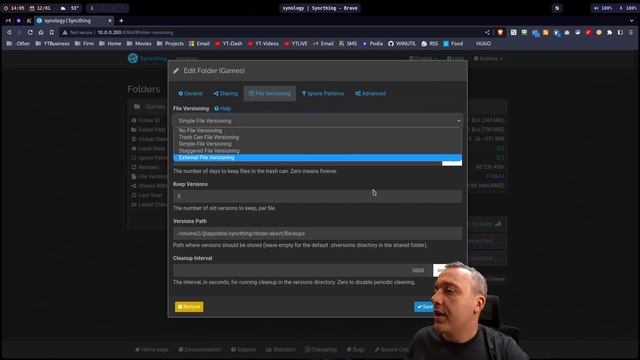Open the Projects bookmarks folder
Viewport: 640px width, 360px height.
point(170,43)
